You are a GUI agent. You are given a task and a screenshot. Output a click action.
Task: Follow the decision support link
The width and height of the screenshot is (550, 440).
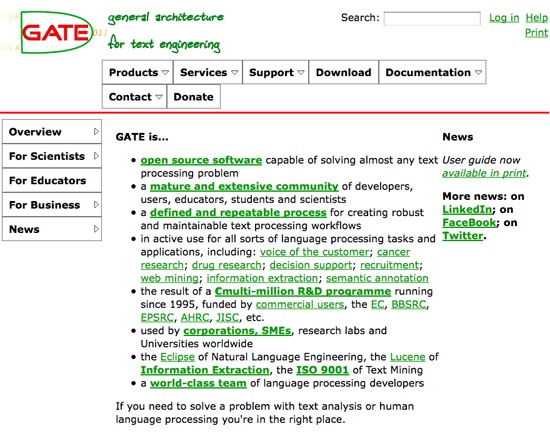[x=310, y=265]
